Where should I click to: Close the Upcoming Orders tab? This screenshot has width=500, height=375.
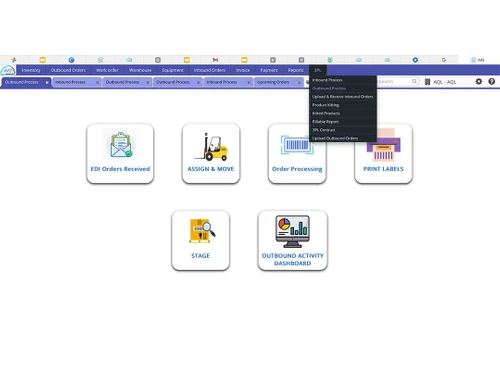(x=299, y=82)
